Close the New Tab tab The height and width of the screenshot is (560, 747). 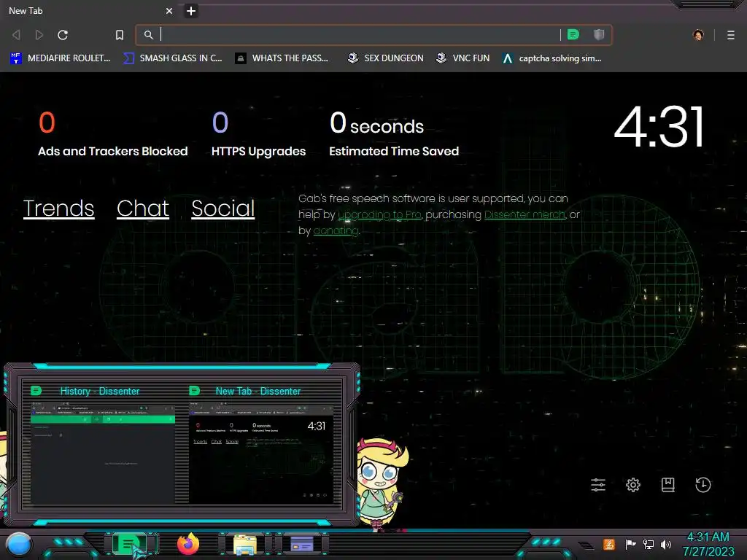[169, 10]
